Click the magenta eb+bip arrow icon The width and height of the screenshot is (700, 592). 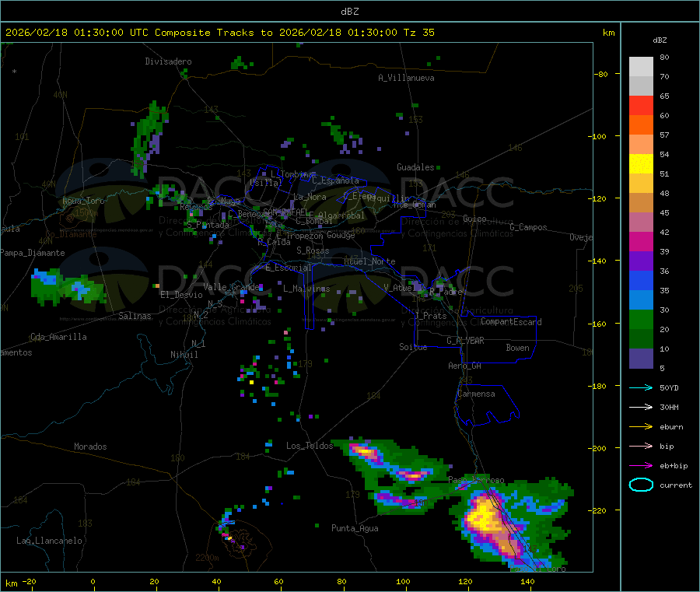click(641, 466)
